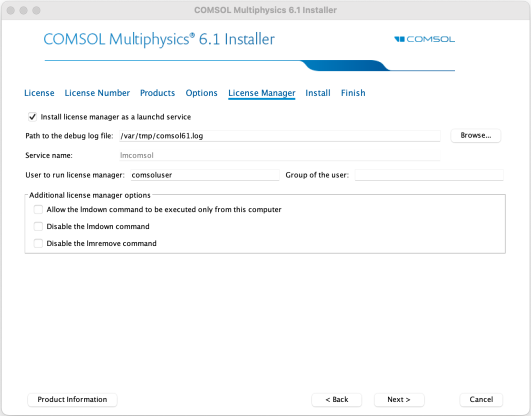Focus the User to run license manager field

pyautogui.click(x=205, y=175)
